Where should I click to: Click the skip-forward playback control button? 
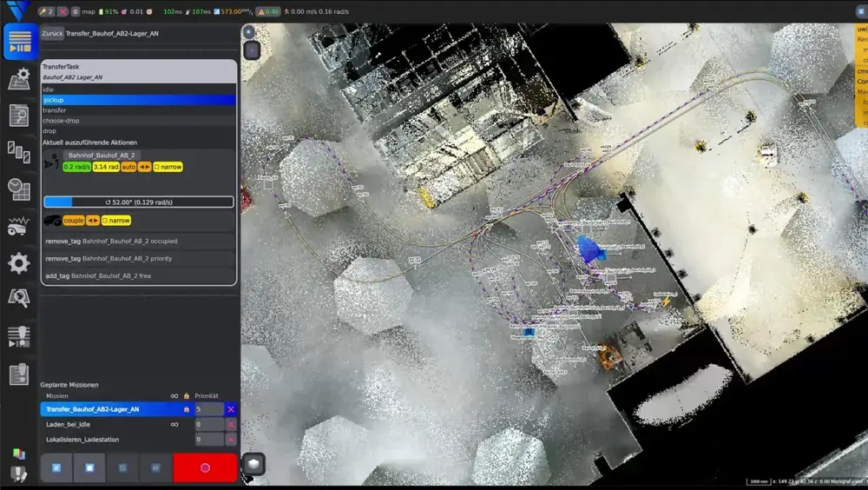(x=155, y=467)
